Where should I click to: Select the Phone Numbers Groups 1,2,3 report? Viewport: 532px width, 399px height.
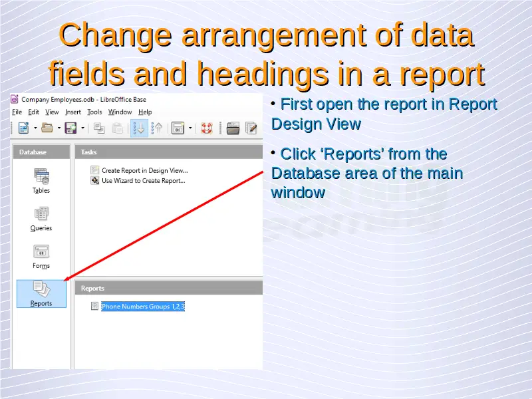pos(143,307)
